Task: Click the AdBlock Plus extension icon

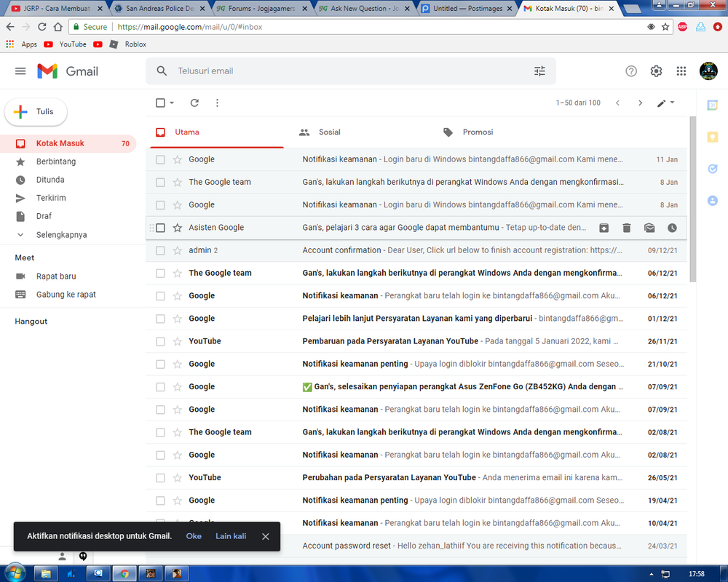Action: [x=682, y=27]
